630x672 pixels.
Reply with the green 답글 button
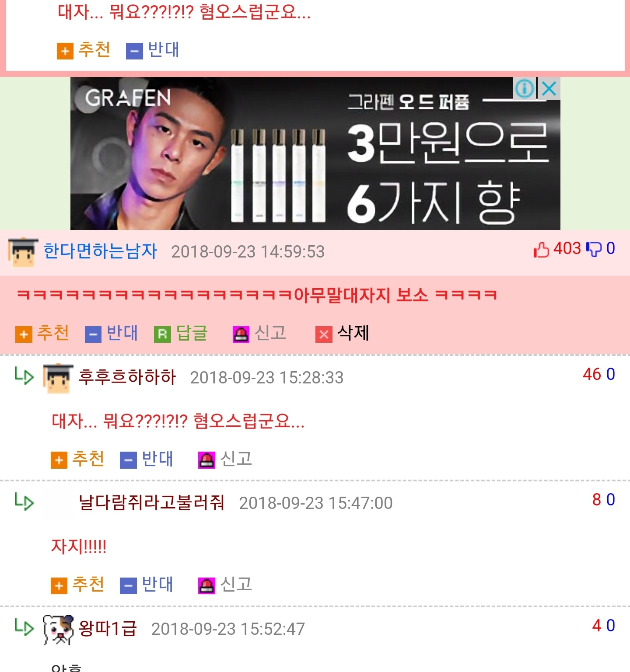click(x=181, y=334)
